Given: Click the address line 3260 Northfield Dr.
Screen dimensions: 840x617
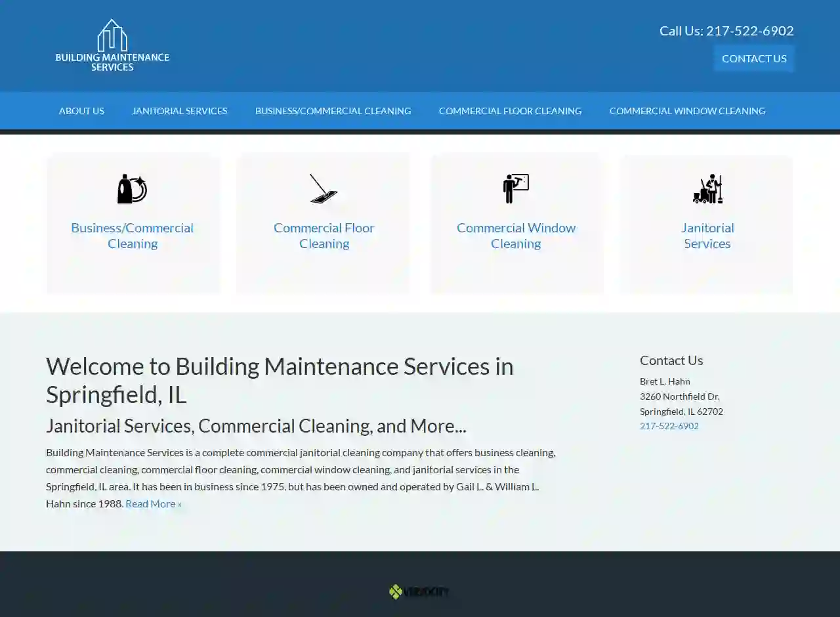Looking at the screenshot, I should click(680, 396).
